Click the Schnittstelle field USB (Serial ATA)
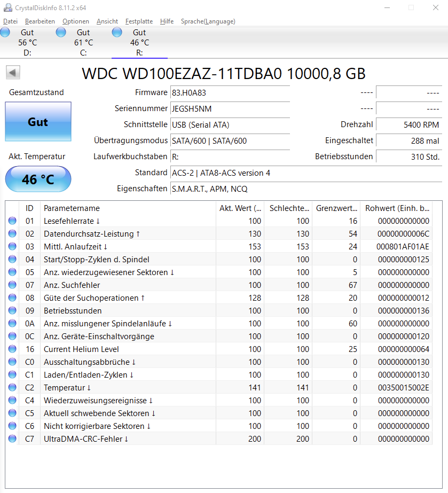Screen dimensions: 448x493 pos(230,125)
